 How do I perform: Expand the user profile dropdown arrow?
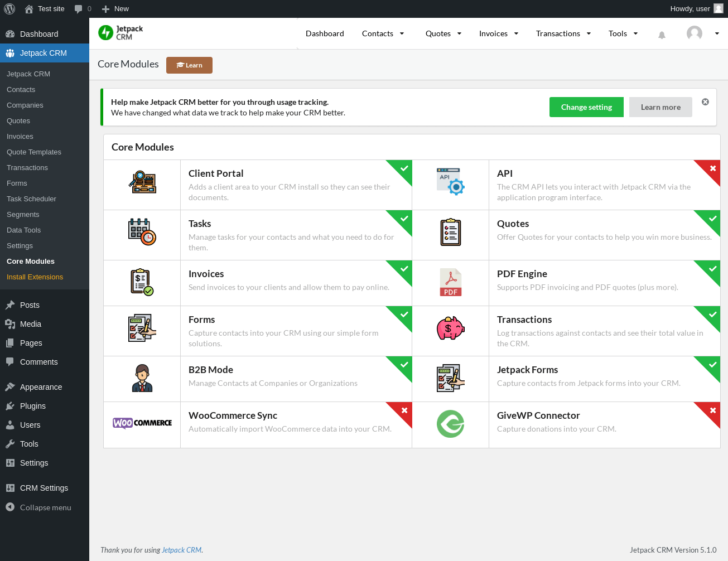tap(717, 33)
